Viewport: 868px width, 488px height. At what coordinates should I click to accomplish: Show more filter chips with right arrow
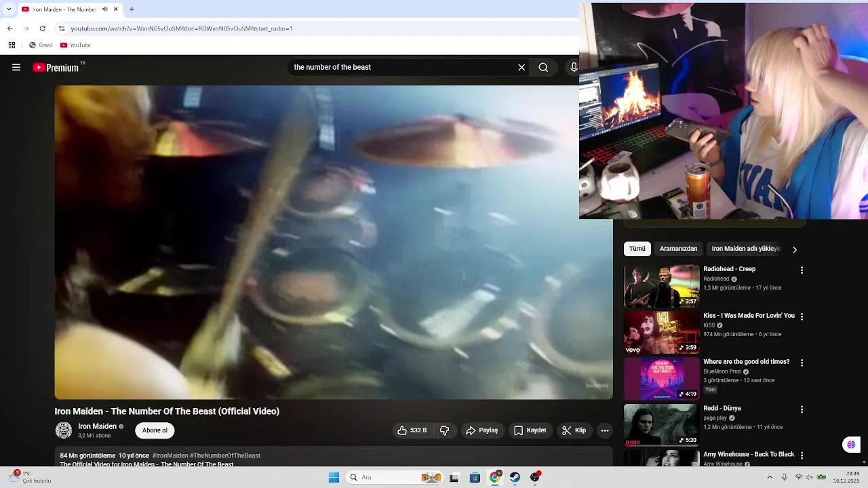coord(795,249)
